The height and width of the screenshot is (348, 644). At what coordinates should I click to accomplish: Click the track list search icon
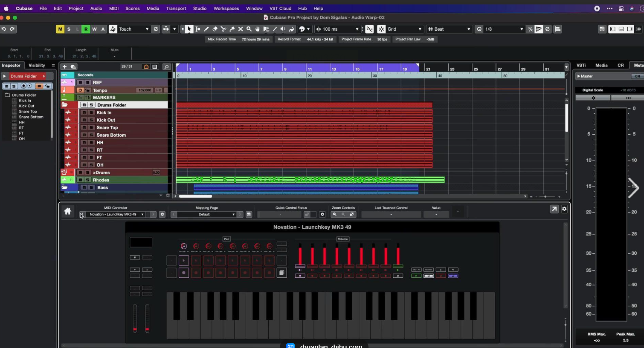[x=167, y=67]
